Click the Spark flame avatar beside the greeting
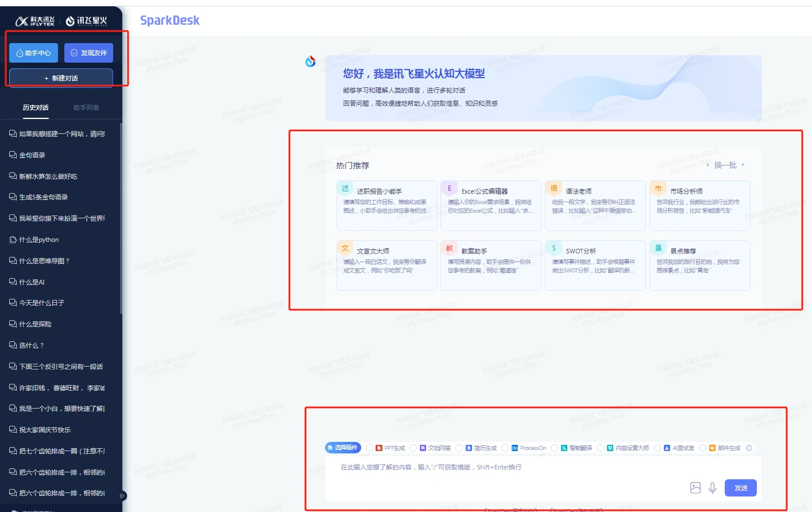Screen dimensions: 812x512 pos(311,61)
